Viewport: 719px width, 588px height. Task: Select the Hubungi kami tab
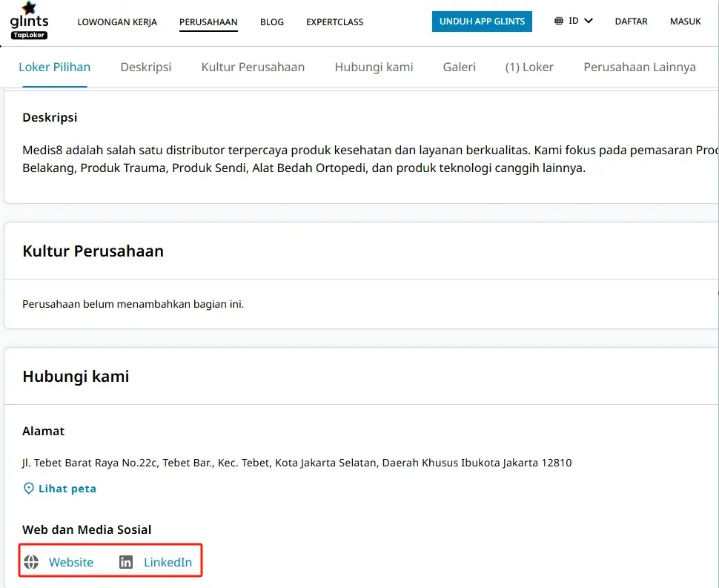pyautogui.click(x=374, y=67)
